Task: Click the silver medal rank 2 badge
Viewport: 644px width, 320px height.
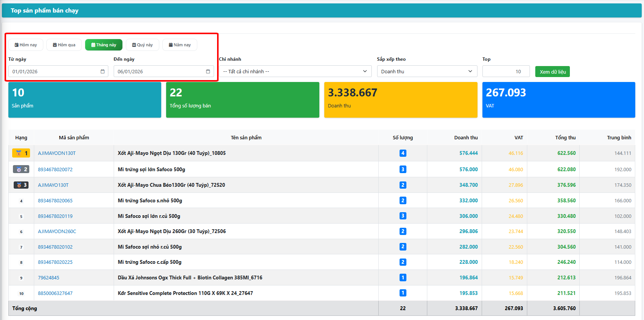Action: (x=21, y=169)
